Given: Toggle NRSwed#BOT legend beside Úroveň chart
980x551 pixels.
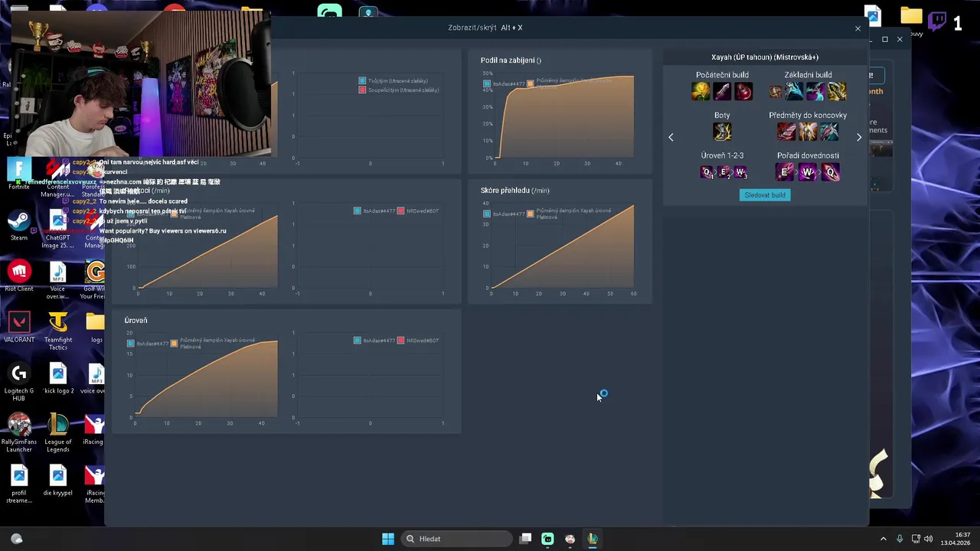Looking at the screenshot, I should point(418,341).
